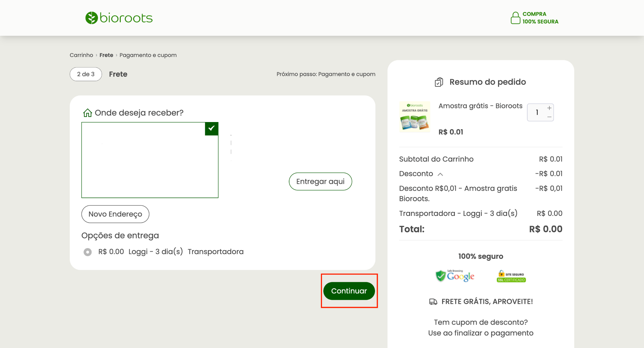Open Pagamento e cupom breadcrumb

pos(148,55)
